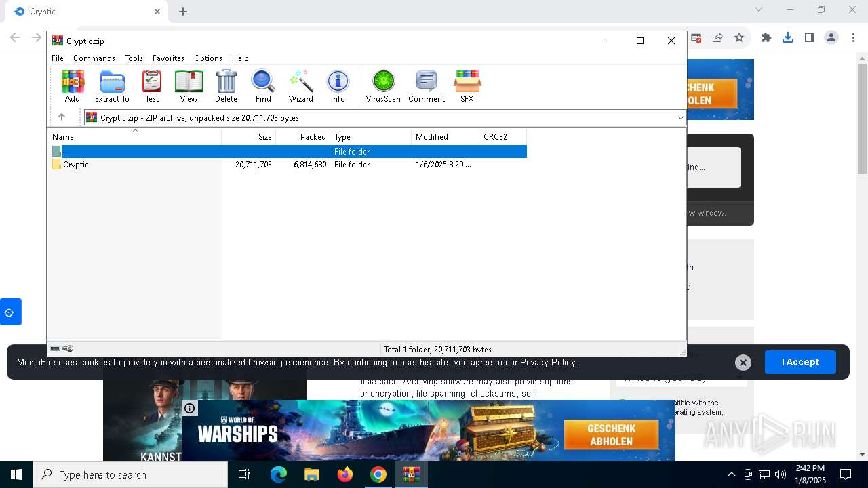Click the key icon in WinRAR status bar
This screenshot has height=488, width=868.
click(68, 348)
